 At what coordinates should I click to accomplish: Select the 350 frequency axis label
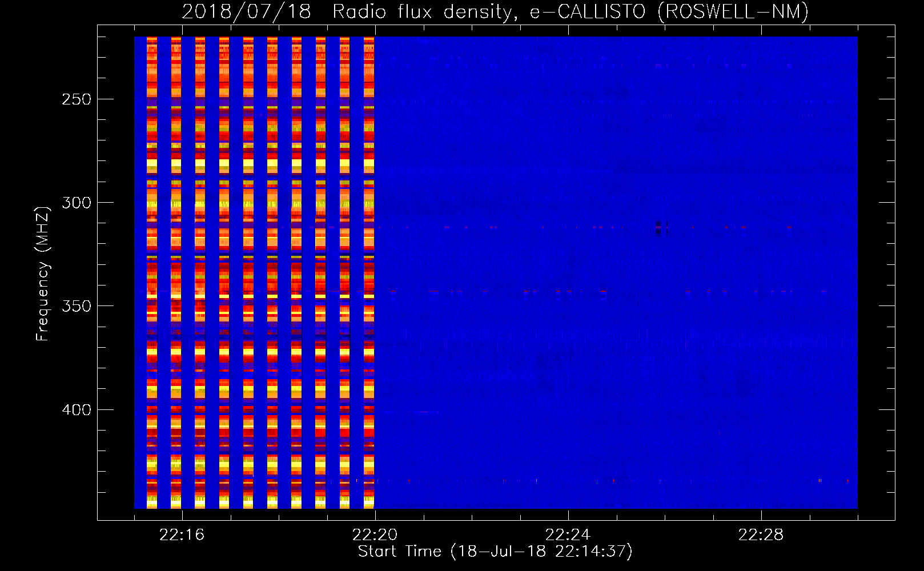[77, 306]
